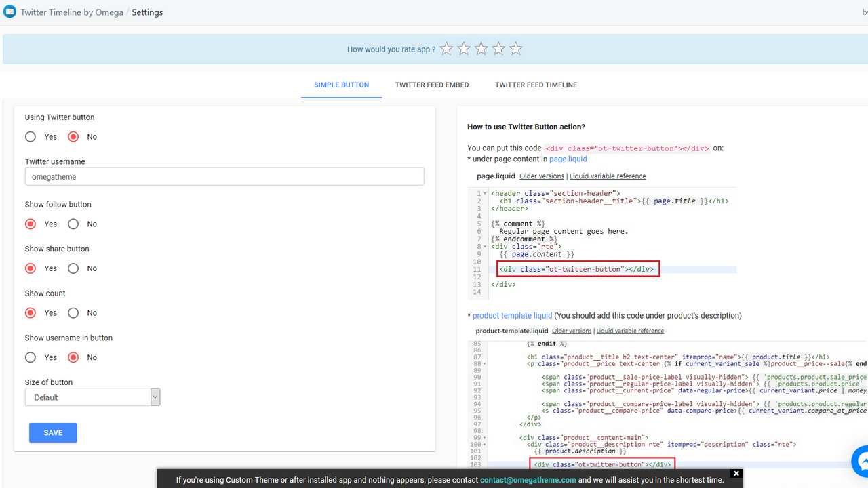Open the Size of button dropdown
This screenshot has width=868, height=488.
(92, 397)
